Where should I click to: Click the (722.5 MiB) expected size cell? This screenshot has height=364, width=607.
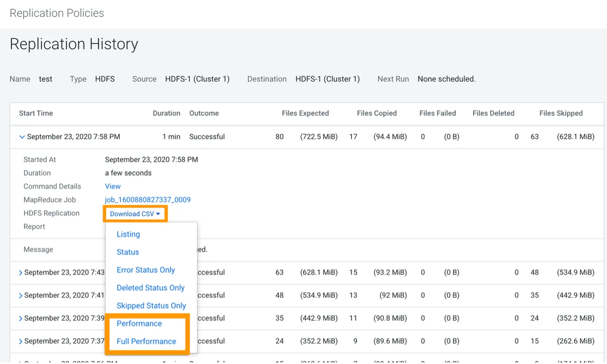(319, 137)
